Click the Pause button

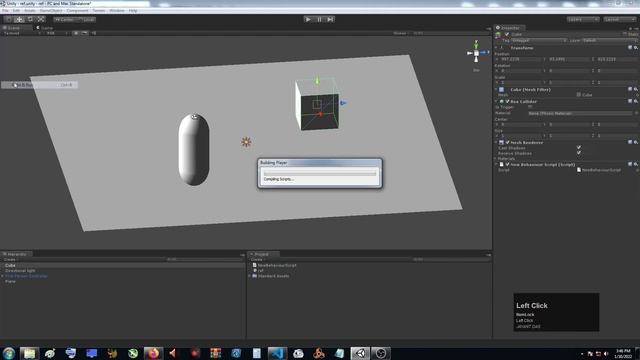coord(319,19)
